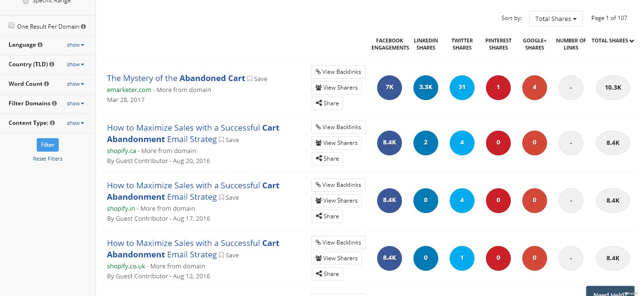Open the Total Shares sort dropdown
The height and width of the screenshot is (296, 644).
556,19
